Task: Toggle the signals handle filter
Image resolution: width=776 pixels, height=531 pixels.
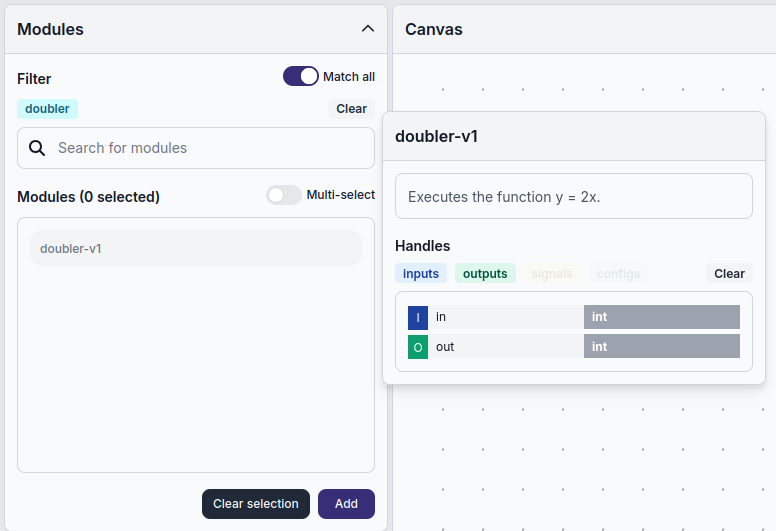Action: 552,274
